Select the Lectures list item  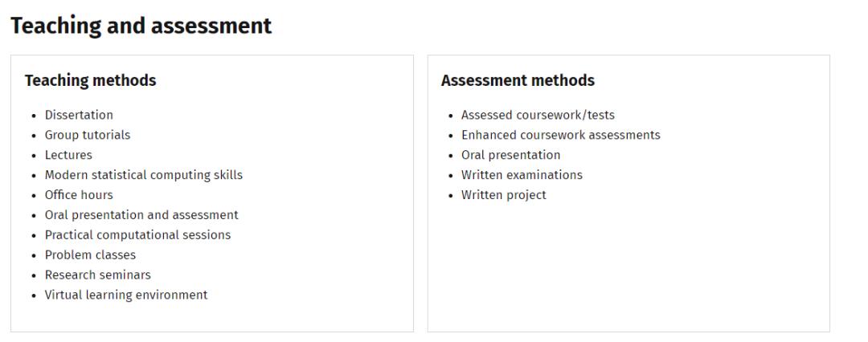click(68, 155)
